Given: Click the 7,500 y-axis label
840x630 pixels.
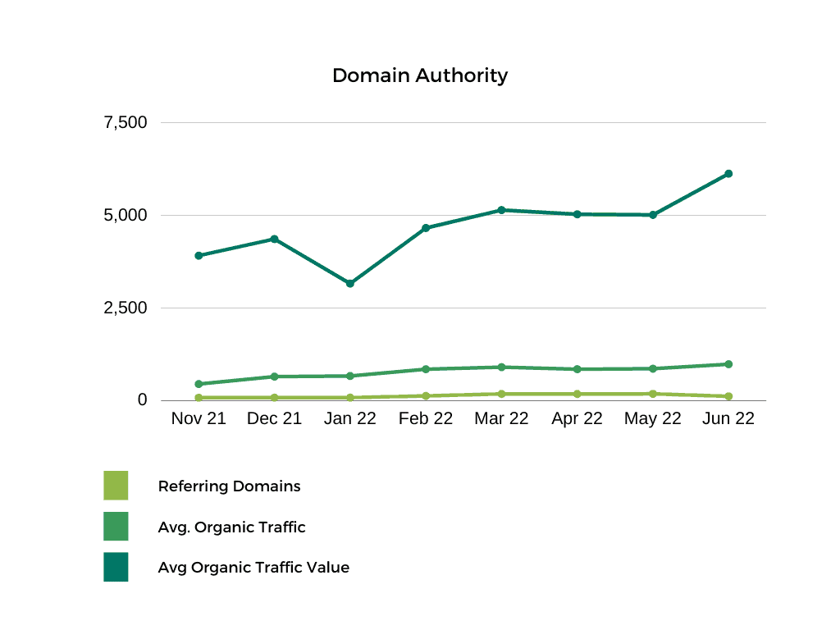Looking at the screenshot, I should coord(126,123).
